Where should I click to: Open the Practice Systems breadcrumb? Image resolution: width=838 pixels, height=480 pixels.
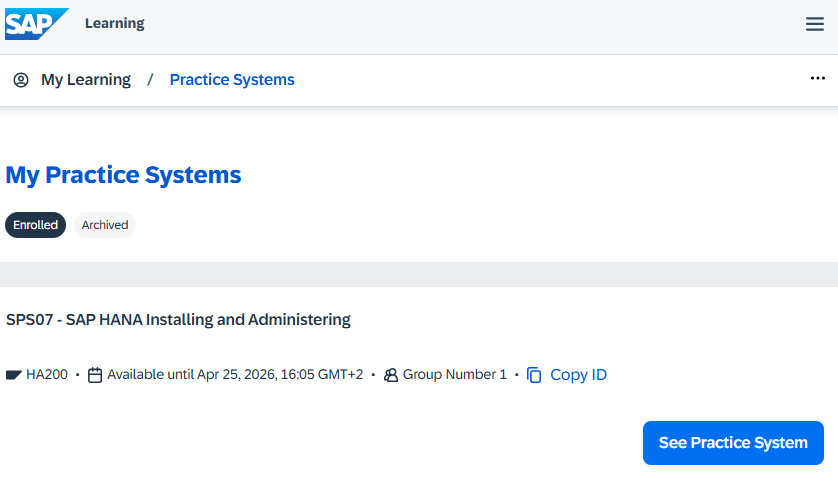click(x=232, y=80)
